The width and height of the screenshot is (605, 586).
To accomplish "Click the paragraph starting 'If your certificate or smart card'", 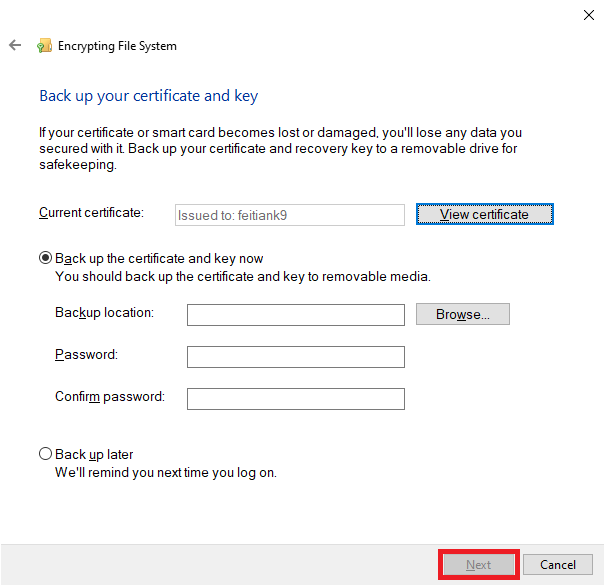I will 281,149.
